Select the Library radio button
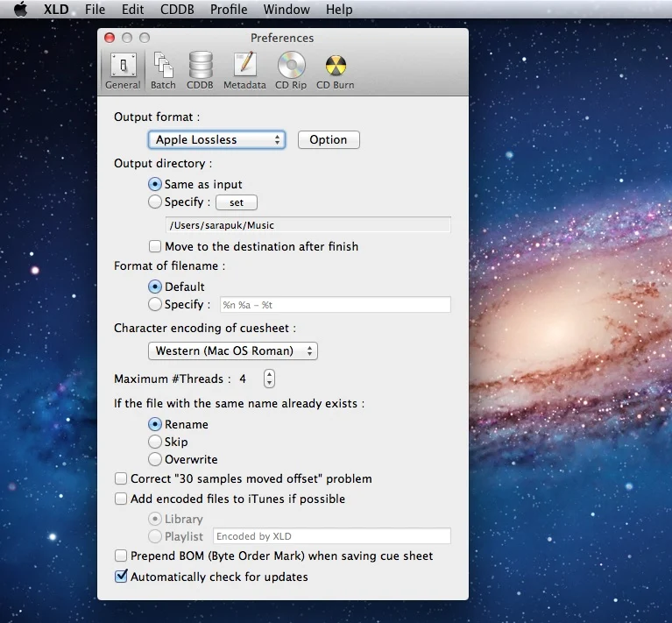The width and height of the screenshot is (672, 623). 155,519
